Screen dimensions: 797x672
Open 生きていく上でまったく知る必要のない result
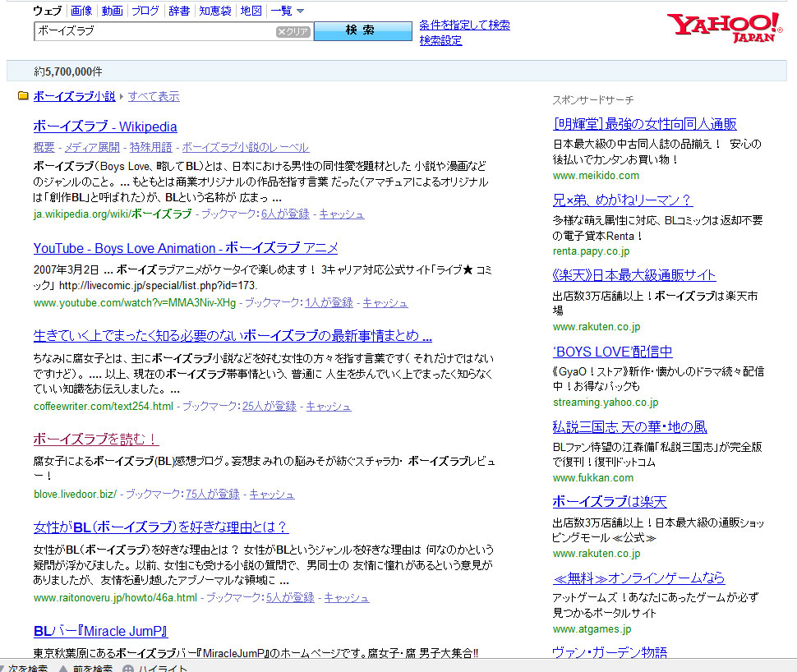click(x=233, y=335)
